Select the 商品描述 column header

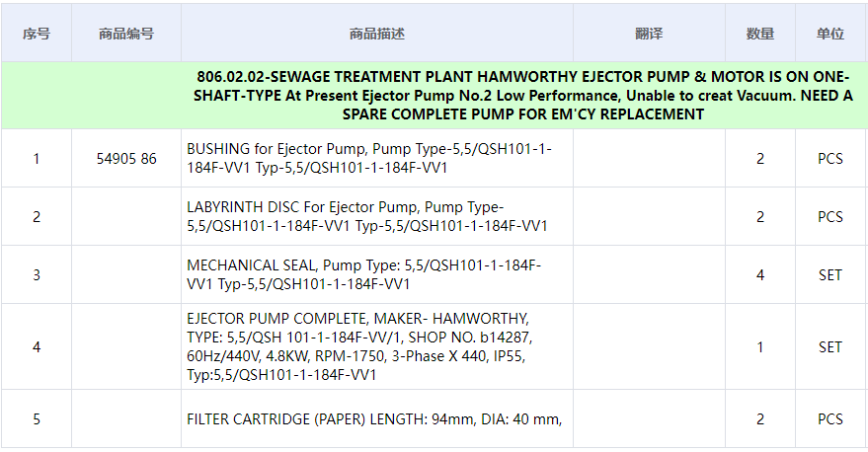click(376, 34)
